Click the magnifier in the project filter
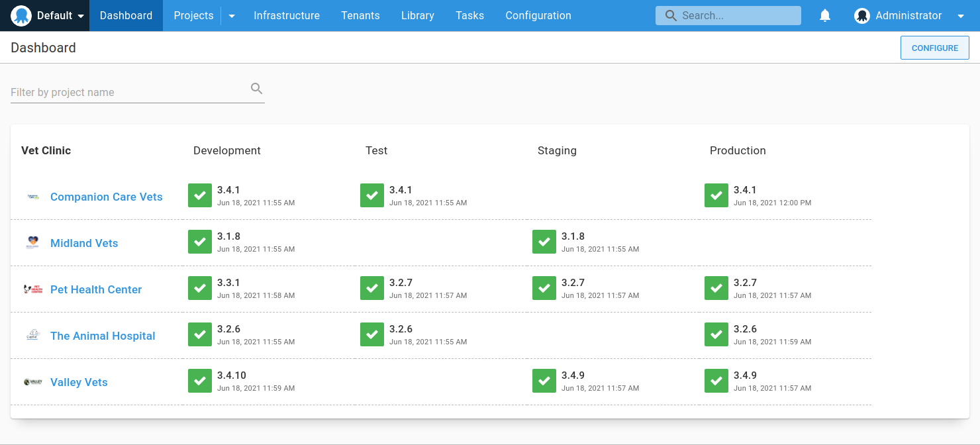 (x=256, y=87)
